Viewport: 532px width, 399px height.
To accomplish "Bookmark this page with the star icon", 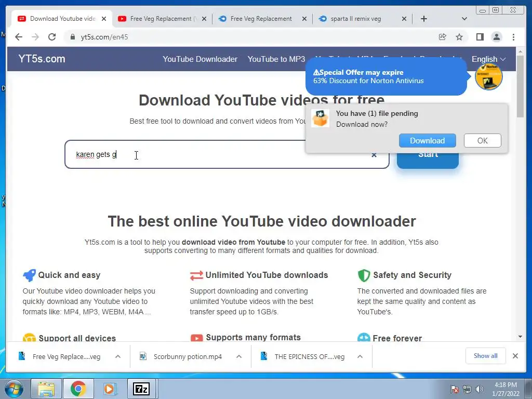I will coord(459,37).
